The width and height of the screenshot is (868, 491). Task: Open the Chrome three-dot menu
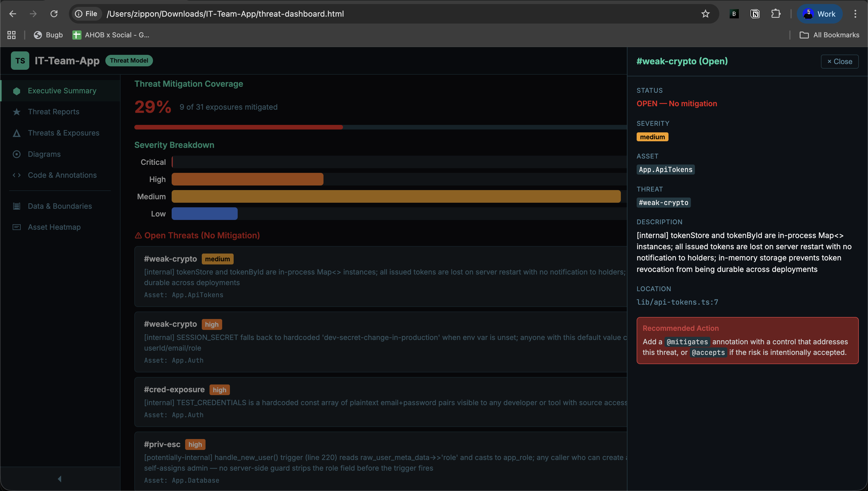(x=856, y=14)
